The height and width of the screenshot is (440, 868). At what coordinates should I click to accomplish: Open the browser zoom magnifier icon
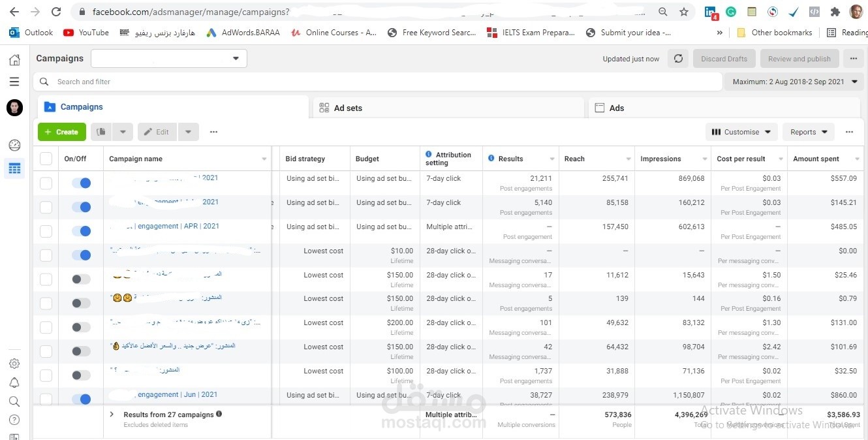coord(663,12)
